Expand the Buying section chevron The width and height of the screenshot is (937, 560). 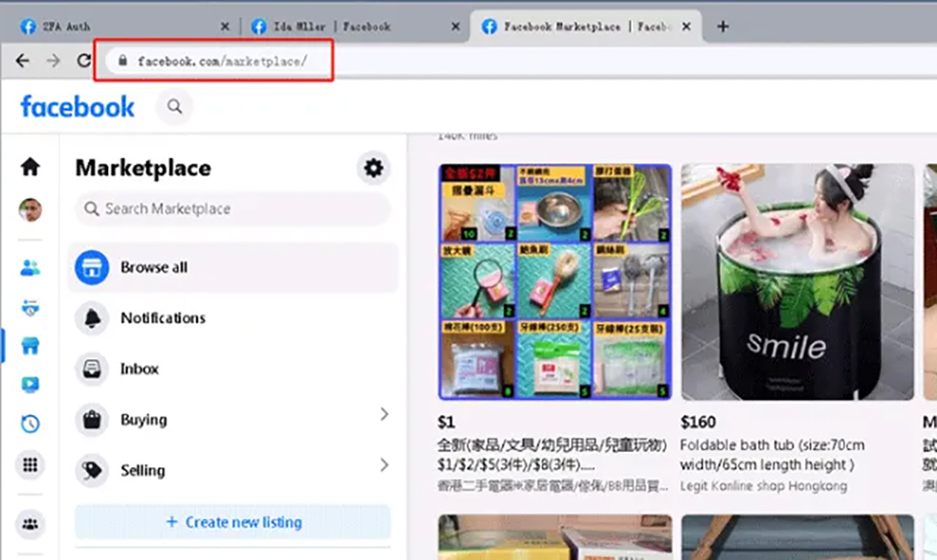384,414
